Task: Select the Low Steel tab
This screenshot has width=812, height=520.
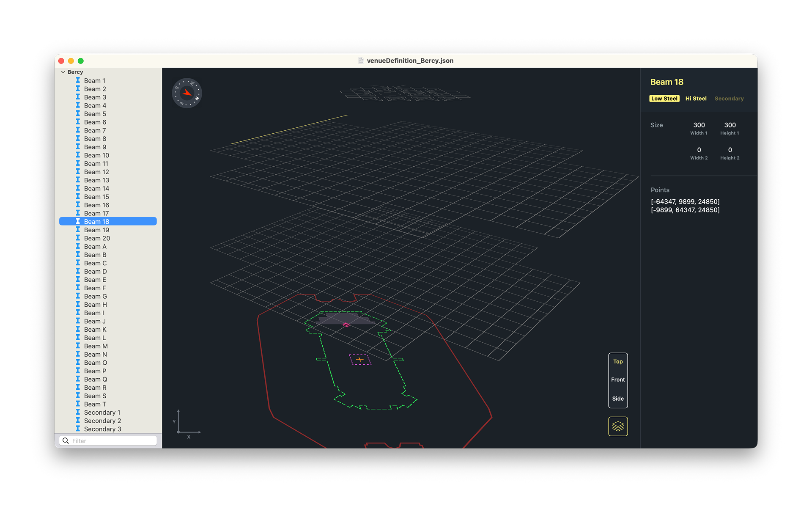Action: click(664, 98)
